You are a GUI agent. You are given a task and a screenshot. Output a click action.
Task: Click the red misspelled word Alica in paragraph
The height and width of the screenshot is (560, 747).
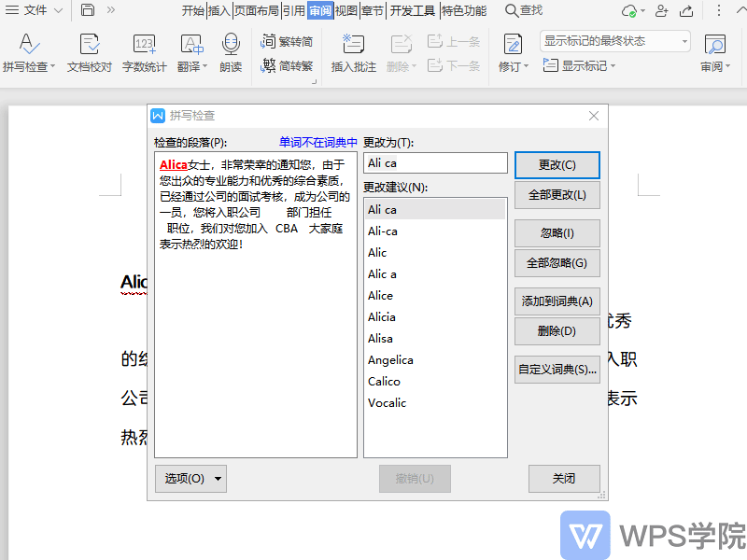click(x=174, y=165)
